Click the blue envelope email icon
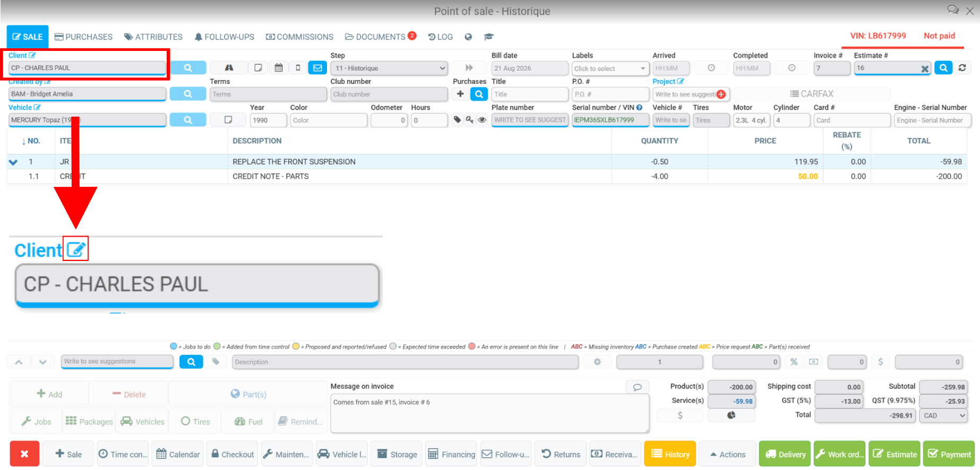 click(x=317, y=68)
